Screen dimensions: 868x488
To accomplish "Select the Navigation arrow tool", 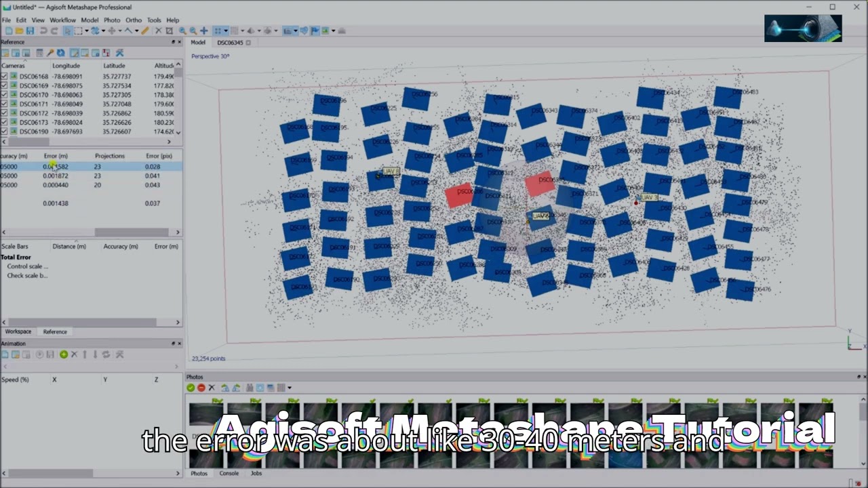I will point(67,30).
